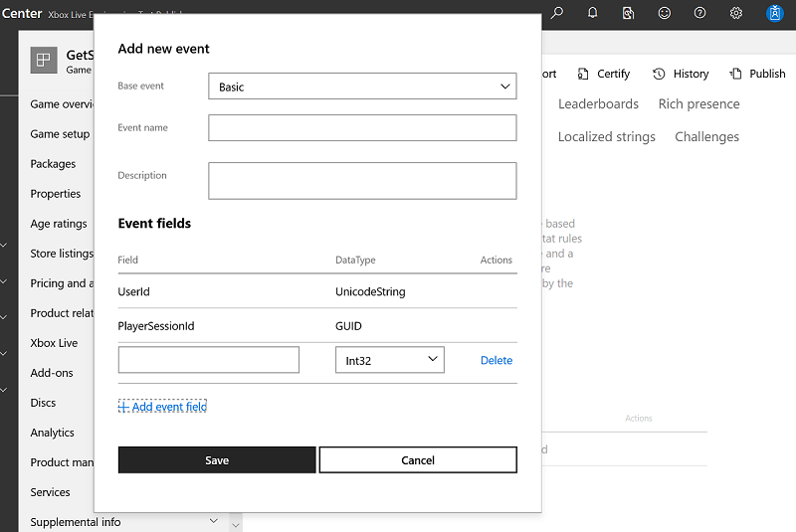This screenshot has width=796, height=532.
Task: Open the Base event dropdown
Action: [x=362, y=87]
